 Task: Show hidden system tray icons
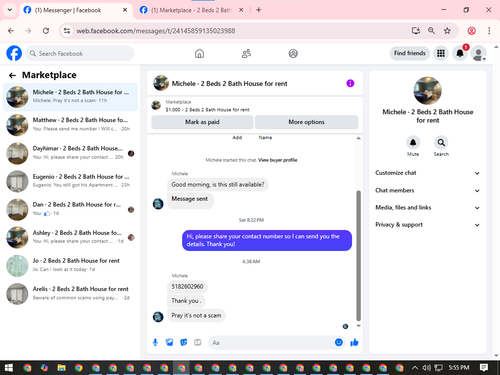415,368
